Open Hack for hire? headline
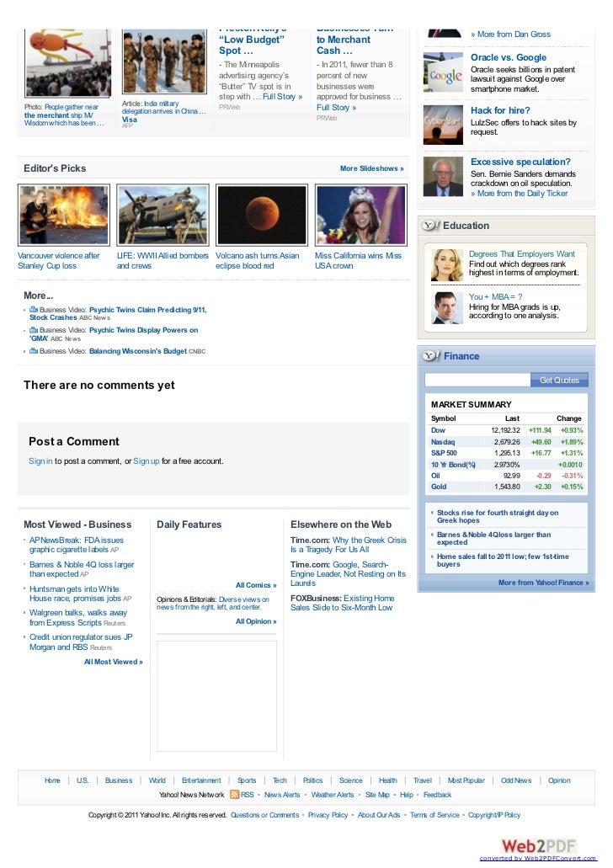This screenshot has height=868, width=613. click(x=500, y=110)
